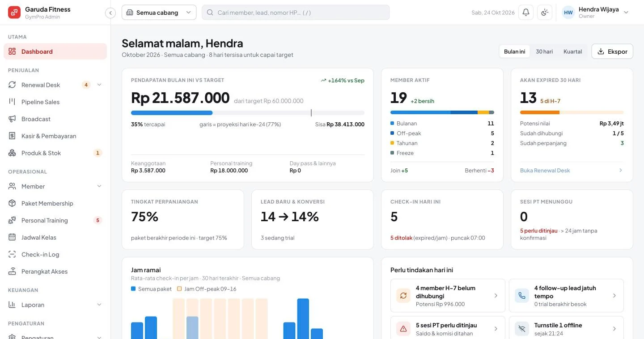Click the Kasir & Pembayaran receipt icon
The image size is (644, 339).
click(x=12, y=136)
